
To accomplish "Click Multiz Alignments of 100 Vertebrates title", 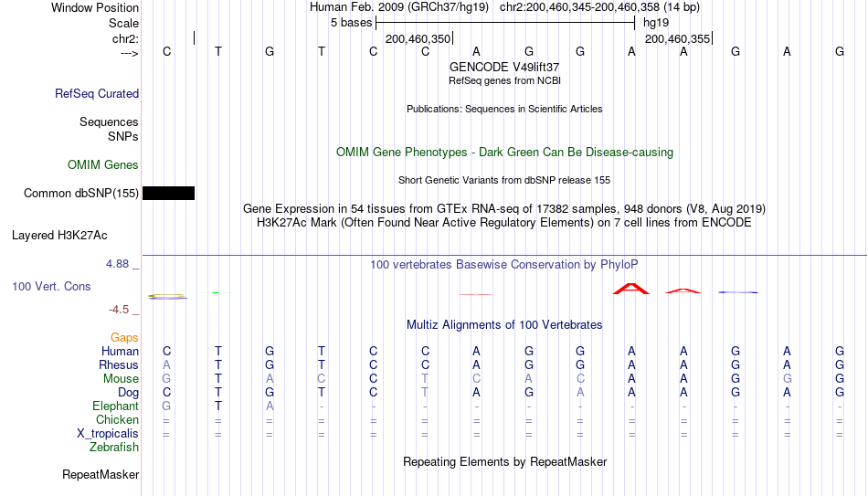I will [504, 325].
